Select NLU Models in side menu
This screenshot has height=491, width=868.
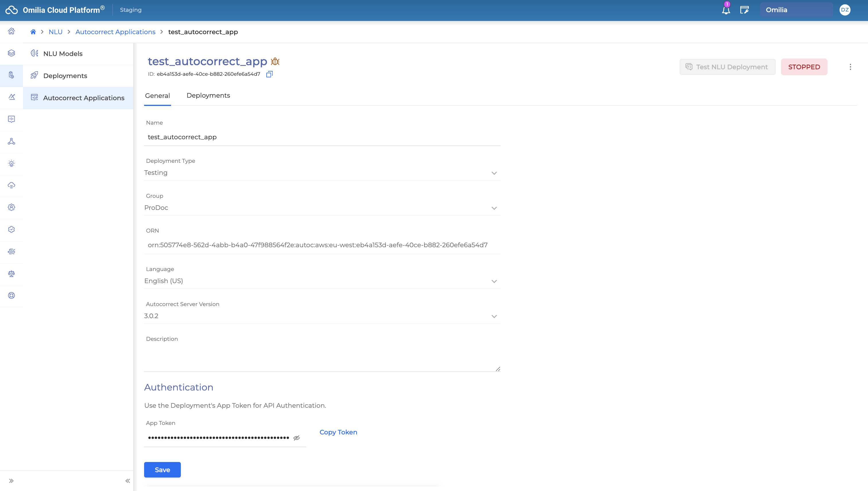63,54
